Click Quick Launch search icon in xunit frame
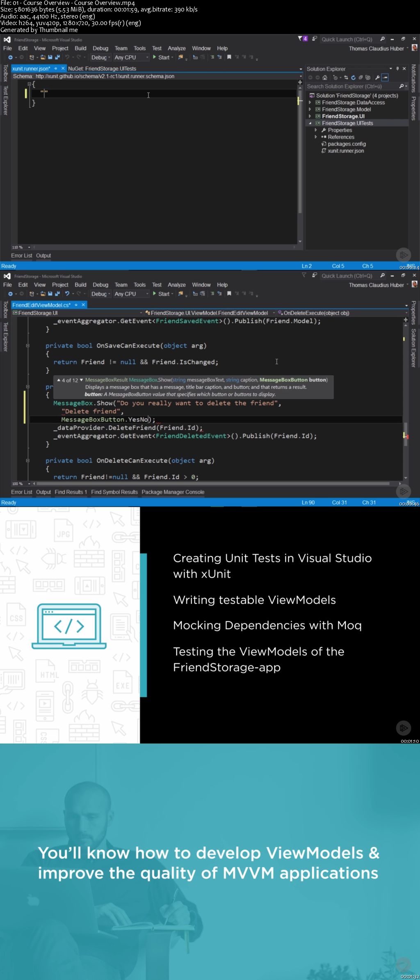This screenshot has height=980, width=420. point(382,39)
